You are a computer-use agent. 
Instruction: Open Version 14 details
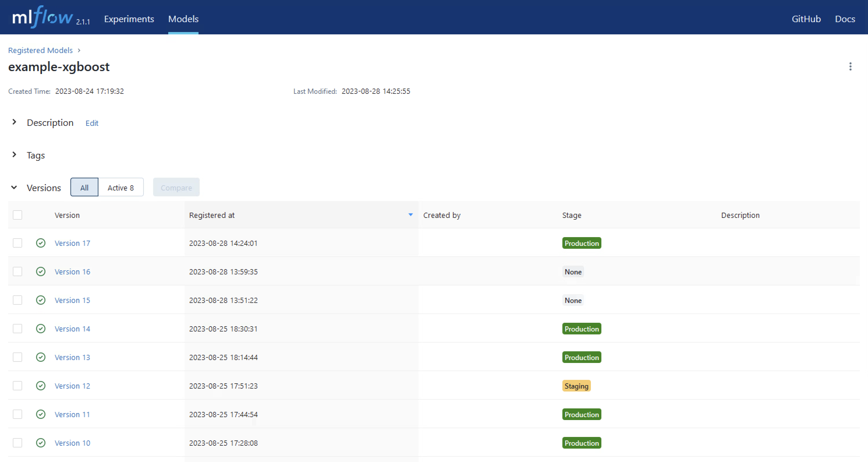tap(72, 329)
